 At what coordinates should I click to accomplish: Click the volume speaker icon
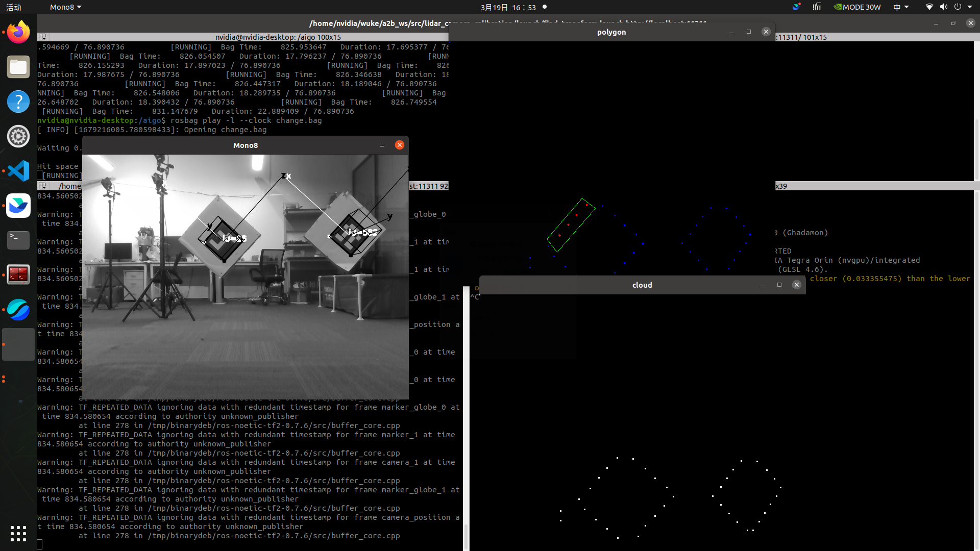(x=943, y=7)
